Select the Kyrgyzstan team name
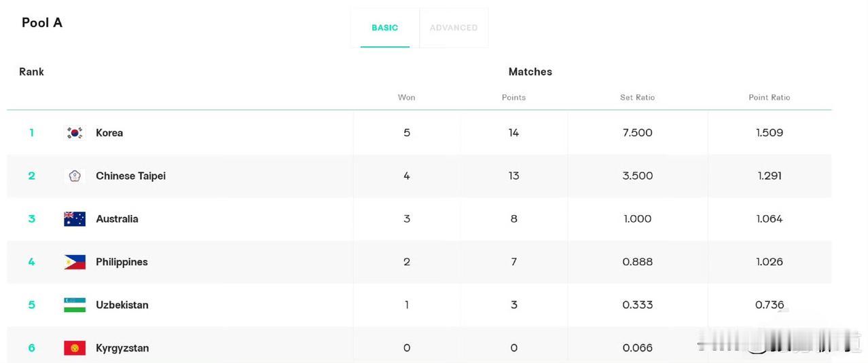 [122, 348]
